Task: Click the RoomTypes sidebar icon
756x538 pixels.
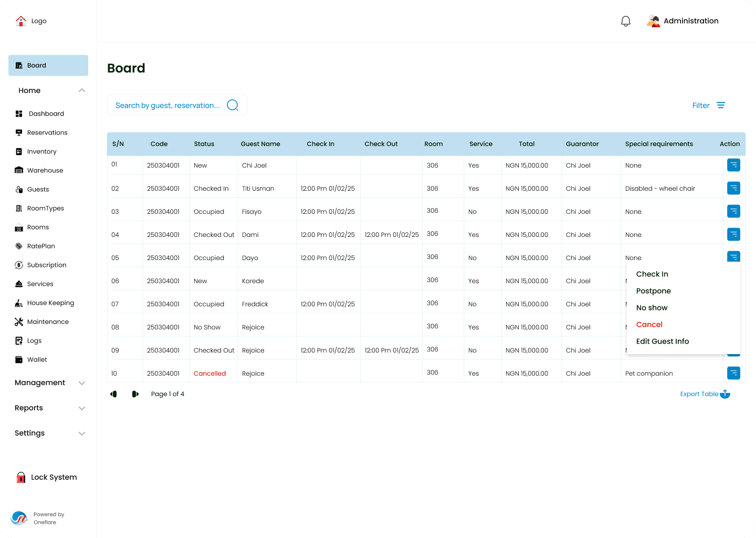Action: tap(19, 208)
